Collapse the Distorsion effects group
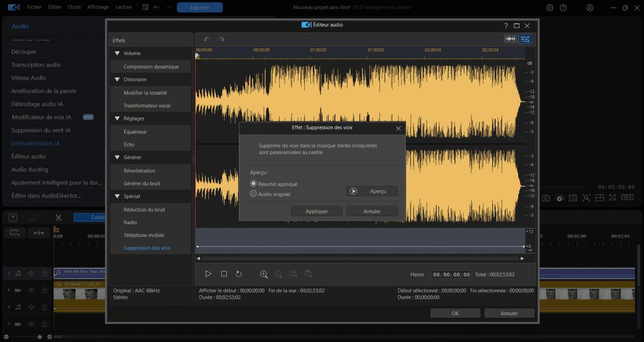This screenshot has width=644, height=342. (x=117, y=80)
